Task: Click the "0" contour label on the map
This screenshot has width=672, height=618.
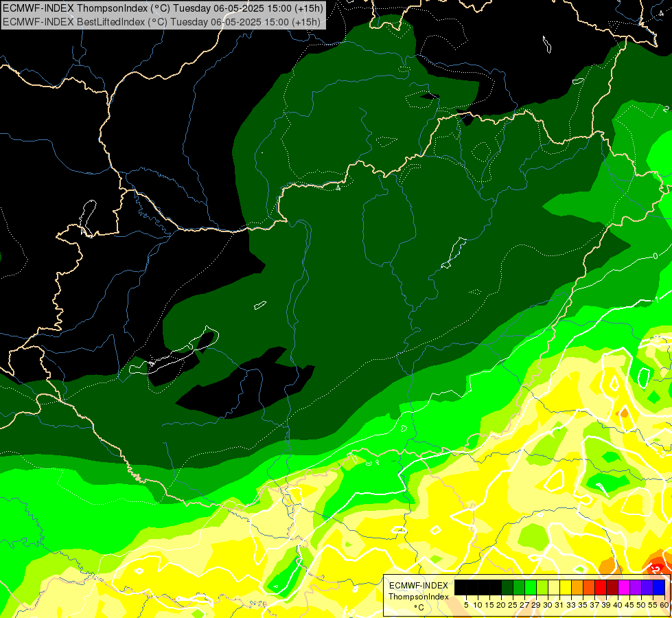Action: pos(656,256)
